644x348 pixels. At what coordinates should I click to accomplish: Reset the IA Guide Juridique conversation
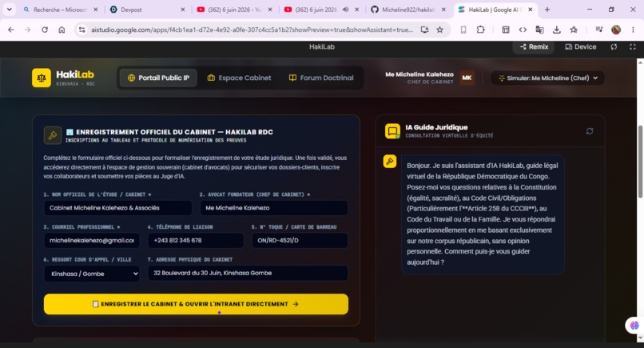[590, 131]
